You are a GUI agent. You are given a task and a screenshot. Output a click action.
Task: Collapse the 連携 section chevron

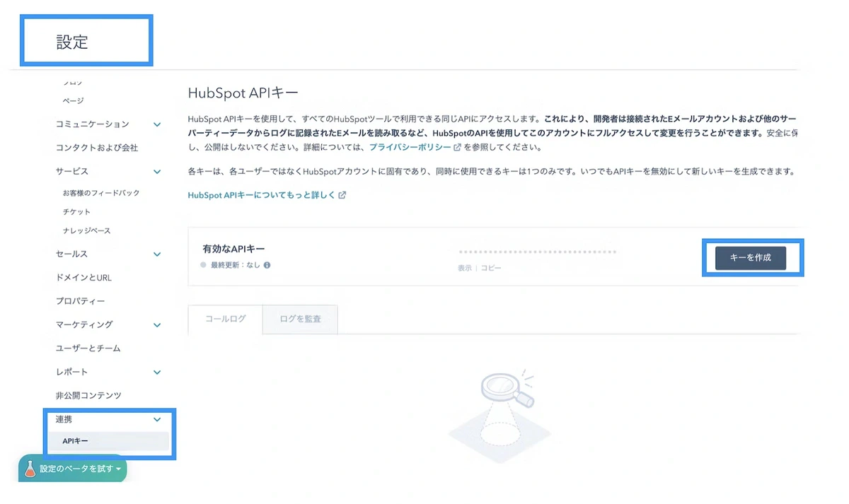157,419
